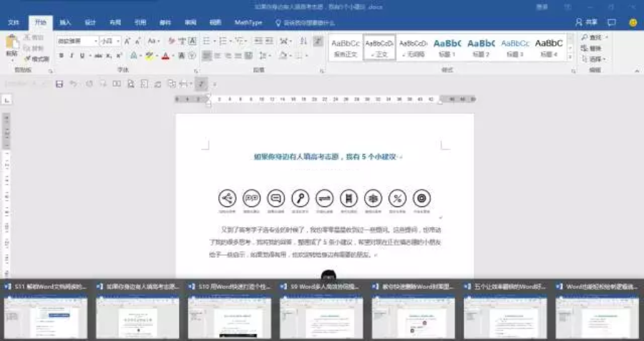Screen dimensions: 644x341
Task: Justify the paragraph text
Action: 238,56
